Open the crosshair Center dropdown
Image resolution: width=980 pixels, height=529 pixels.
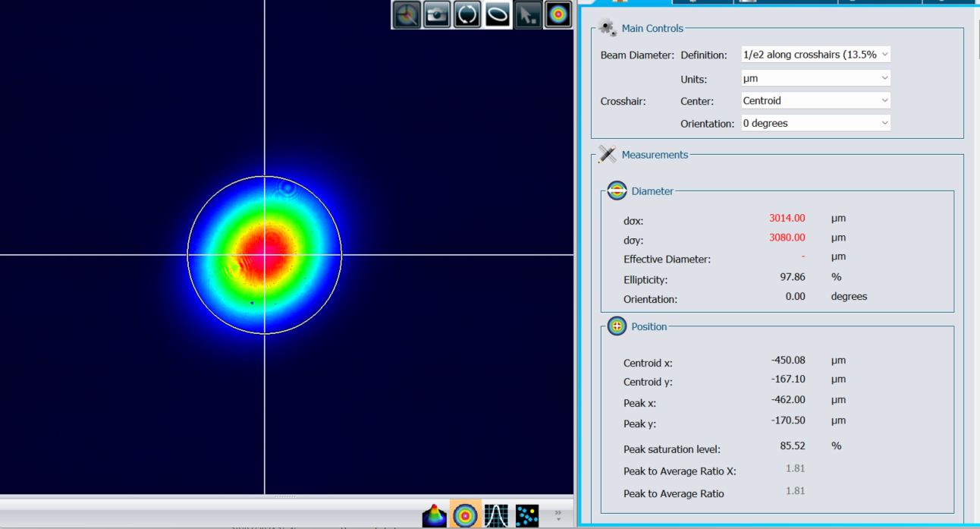coord(815,100)
